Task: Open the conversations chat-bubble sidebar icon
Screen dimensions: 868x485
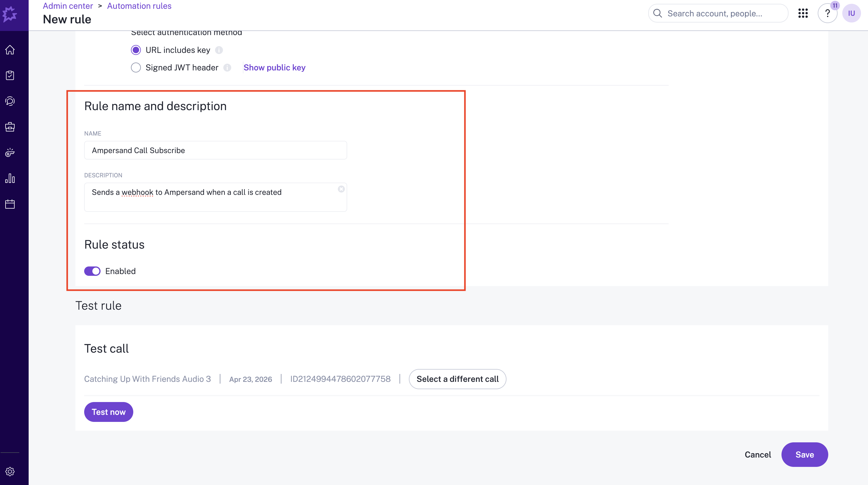Action: pos(10,101)
